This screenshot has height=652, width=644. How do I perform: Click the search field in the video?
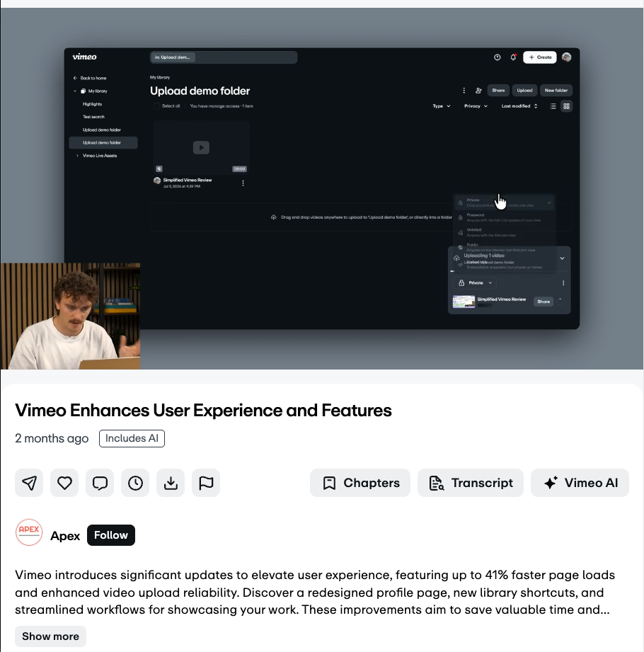point(224,57)
